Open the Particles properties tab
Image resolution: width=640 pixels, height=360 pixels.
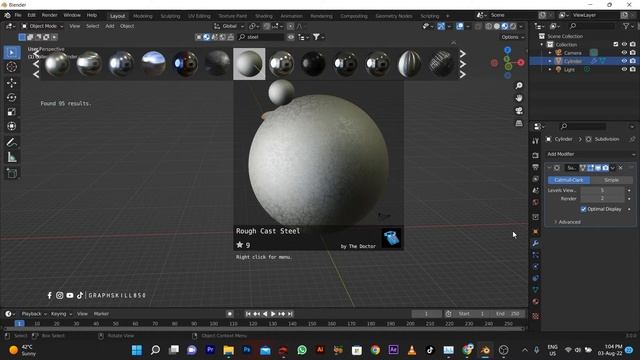(536, 255)
